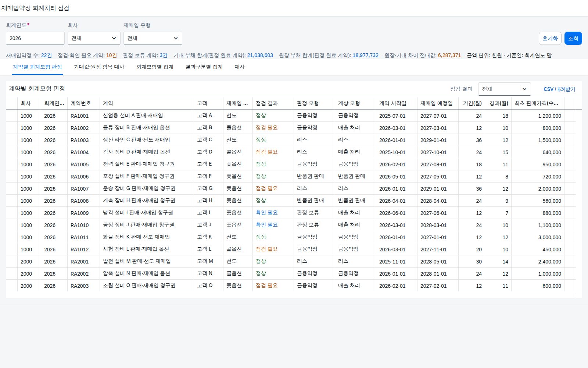Click 생산 라인 C 판매·선도 재매입

click(136, 140)
